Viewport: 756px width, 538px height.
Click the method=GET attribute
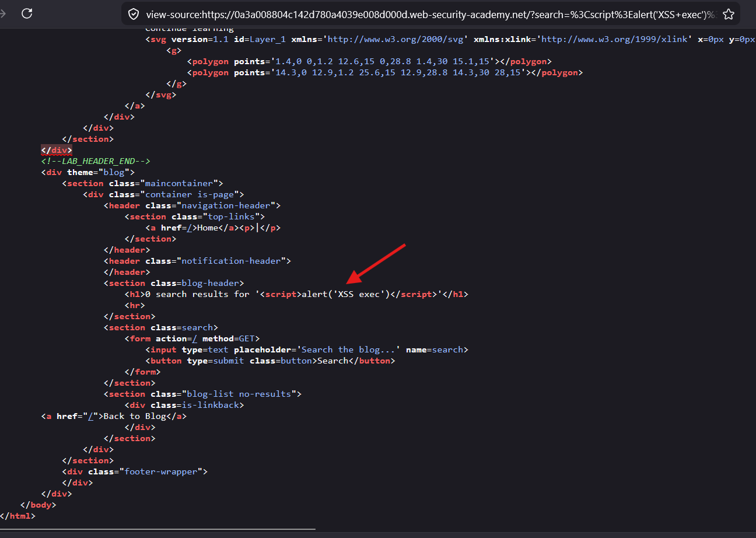[229, 338]
